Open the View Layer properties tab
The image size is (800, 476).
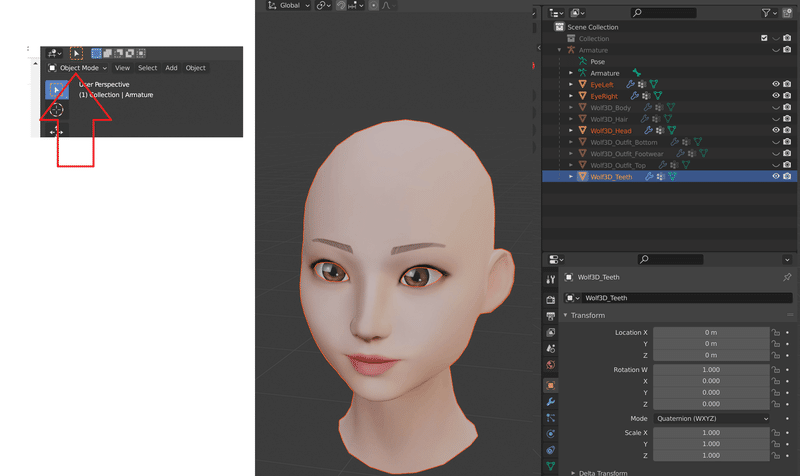(551, 333)
